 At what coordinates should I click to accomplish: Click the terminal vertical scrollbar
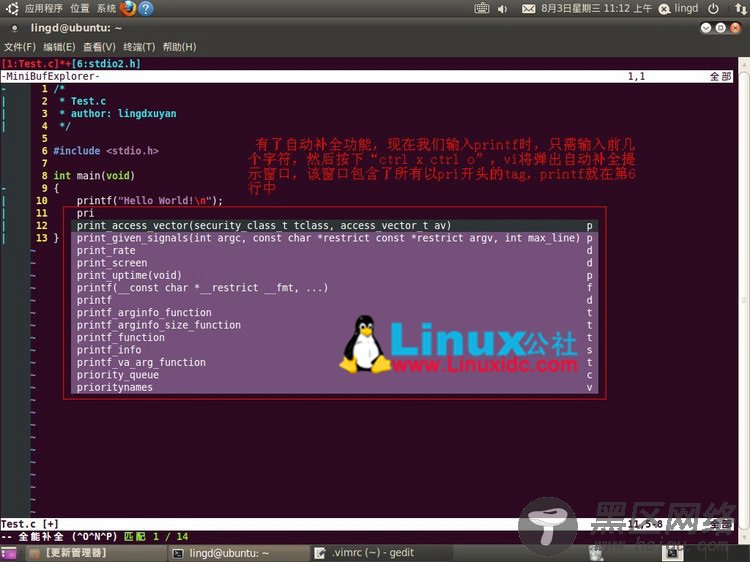coord(744,300)
